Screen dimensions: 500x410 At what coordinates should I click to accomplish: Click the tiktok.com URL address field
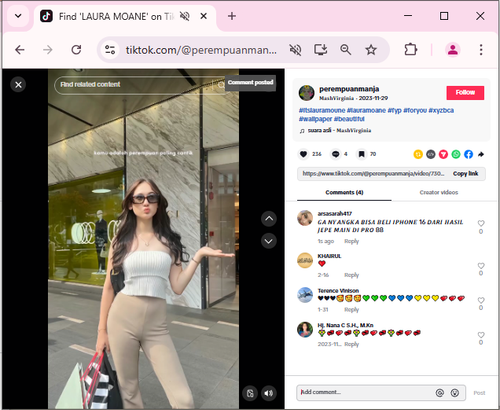(x=201, y=50)
